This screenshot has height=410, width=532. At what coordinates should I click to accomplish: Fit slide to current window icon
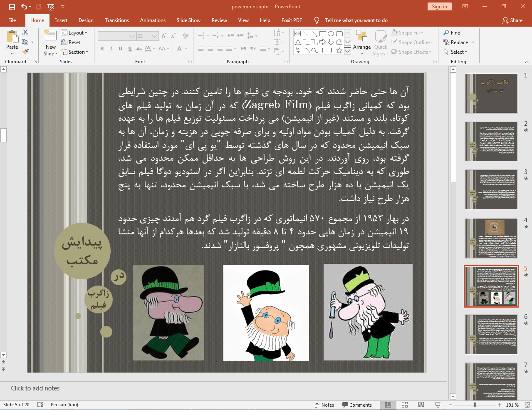527,405
